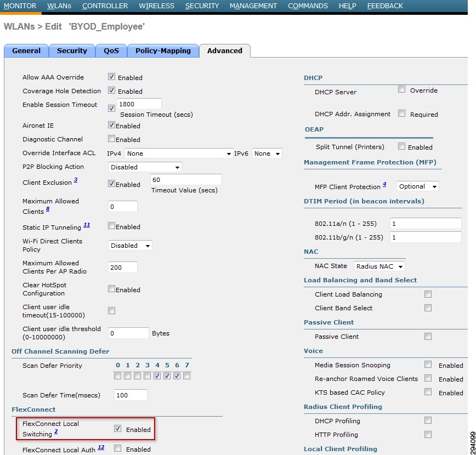476x455 pixels.
Task: Enable Split Tunnel (Printers) checkbox
Action: pyautogui.click(x=401, y=146)
